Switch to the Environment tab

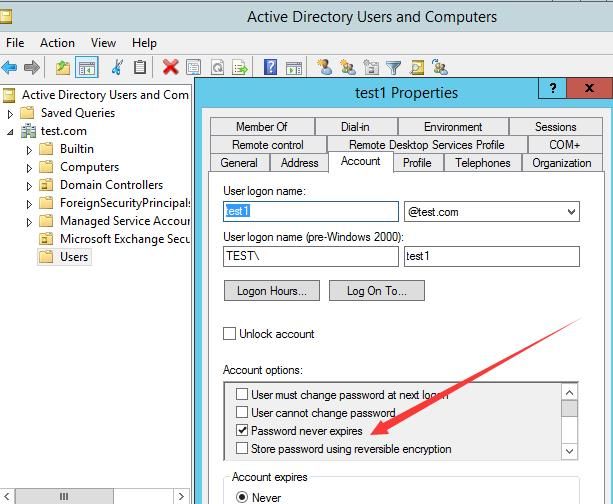coord(453,127)
